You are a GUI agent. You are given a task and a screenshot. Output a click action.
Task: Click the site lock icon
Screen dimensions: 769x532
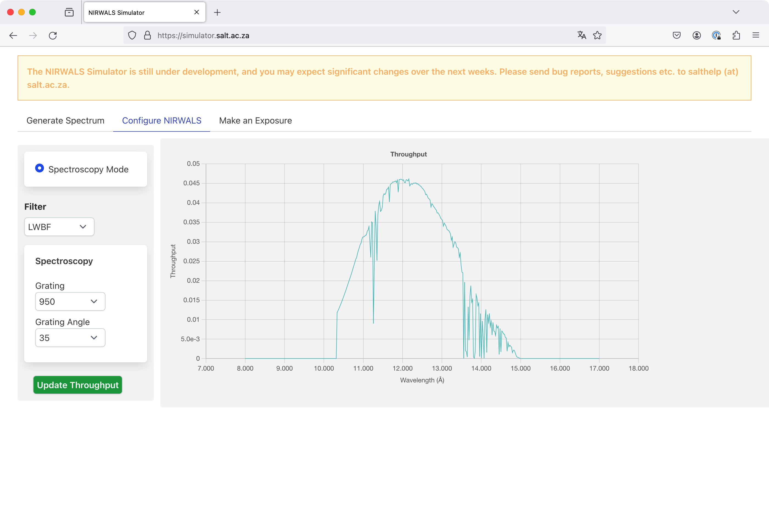tap(147, 35)
